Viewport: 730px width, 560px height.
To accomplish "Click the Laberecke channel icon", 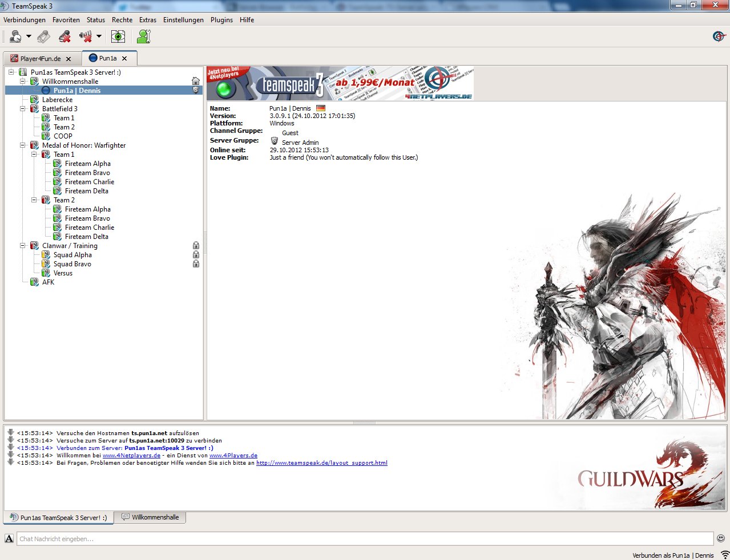I will (x=34, y=100).
